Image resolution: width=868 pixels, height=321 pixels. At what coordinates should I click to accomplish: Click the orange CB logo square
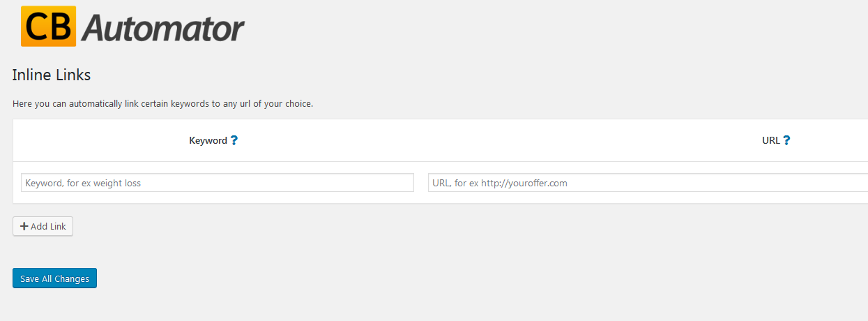[48, 27]
